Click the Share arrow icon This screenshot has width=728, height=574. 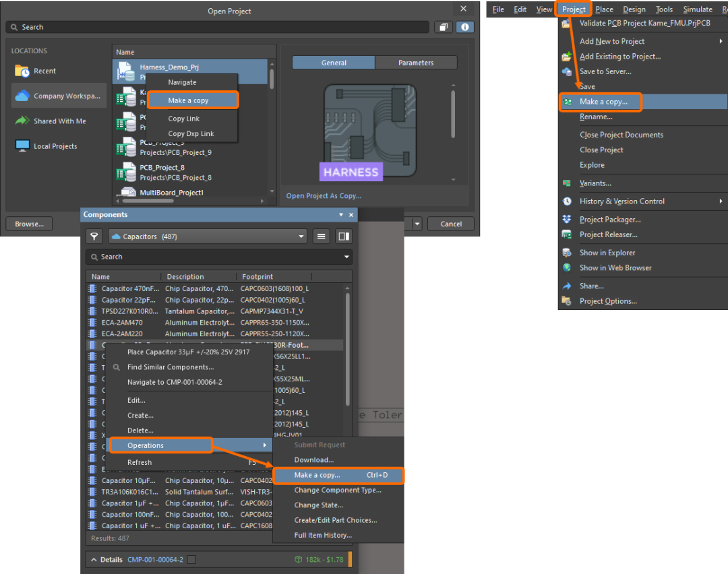pos(567,286)
